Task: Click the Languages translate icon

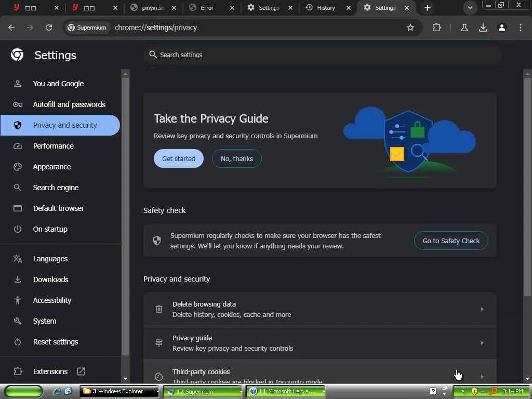Action: point(17,259)
